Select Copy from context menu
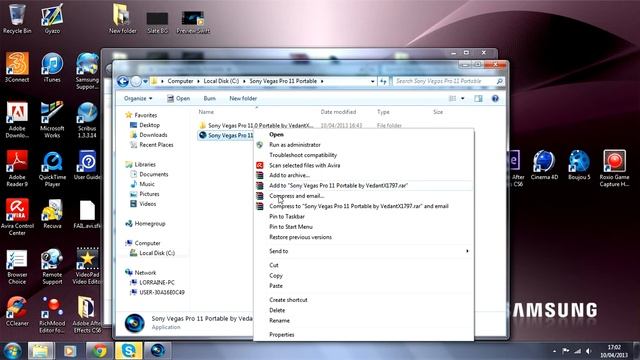The image size is (640, 360). 276,276
